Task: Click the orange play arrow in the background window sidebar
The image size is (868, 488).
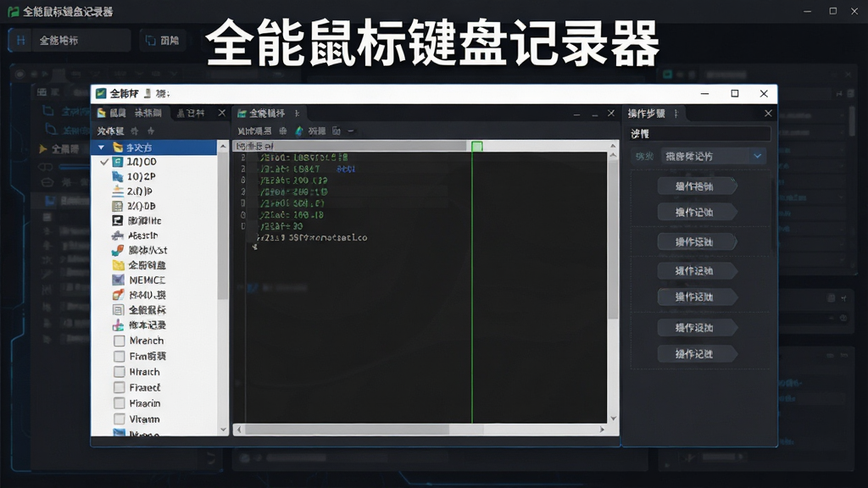Action: (42, 149)
